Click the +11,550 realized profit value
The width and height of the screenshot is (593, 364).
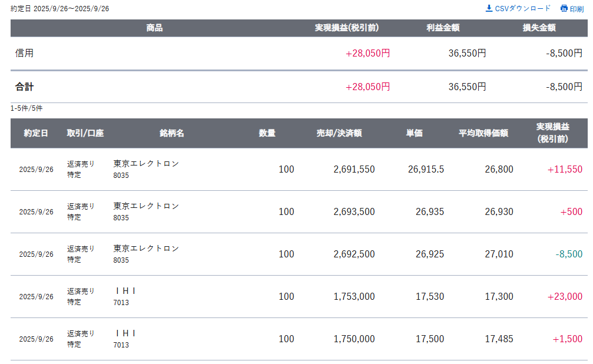click(565, 170)
